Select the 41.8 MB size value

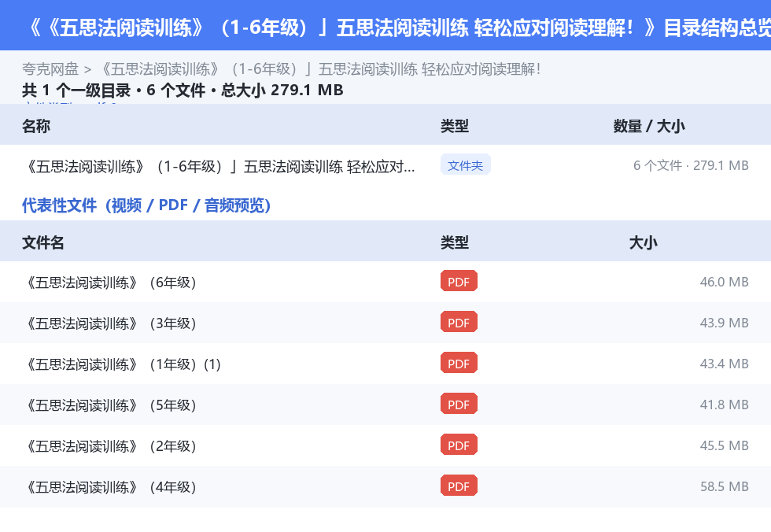(724, 405)
